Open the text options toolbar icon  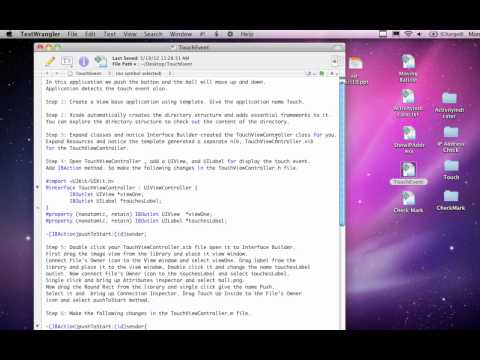(x=67, y=61)
